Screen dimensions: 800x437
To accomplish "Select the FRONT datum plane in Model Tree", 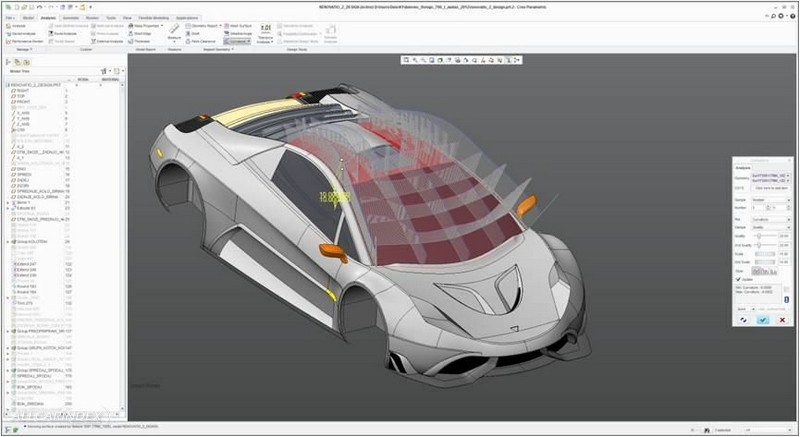I will point(22,102).
